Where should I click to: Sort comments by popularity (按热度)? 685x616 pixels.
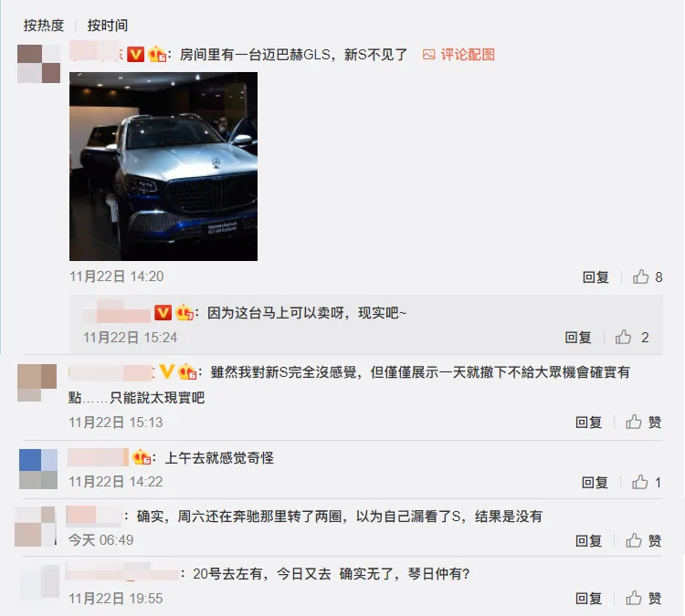pos(44,26)
